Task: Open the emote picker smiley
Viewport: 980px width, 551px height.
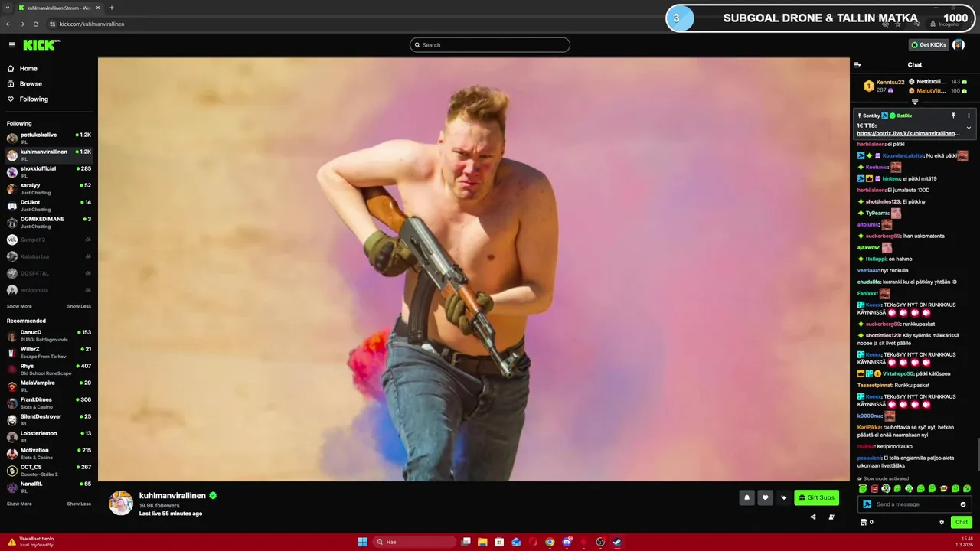Action: pyautogui.click(x=963, y=504)
